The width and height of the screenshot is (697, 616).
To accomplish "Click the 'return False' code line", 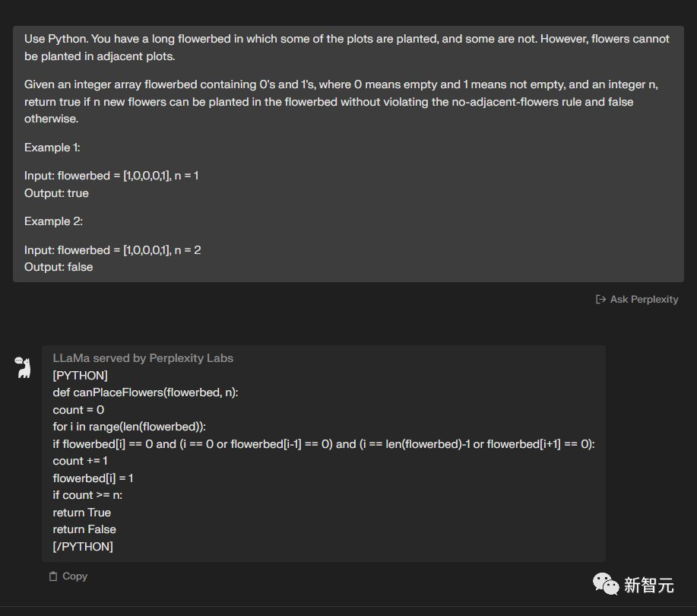I will click(x=84, y=529).
